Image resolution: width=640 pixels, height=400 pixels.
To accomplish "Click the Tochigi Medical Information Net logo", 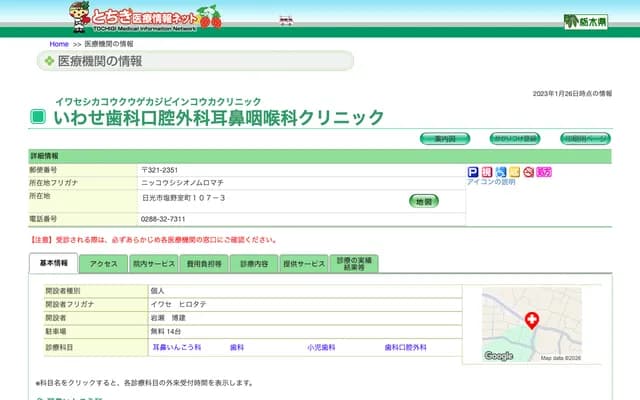I will [x=146, y=16].
